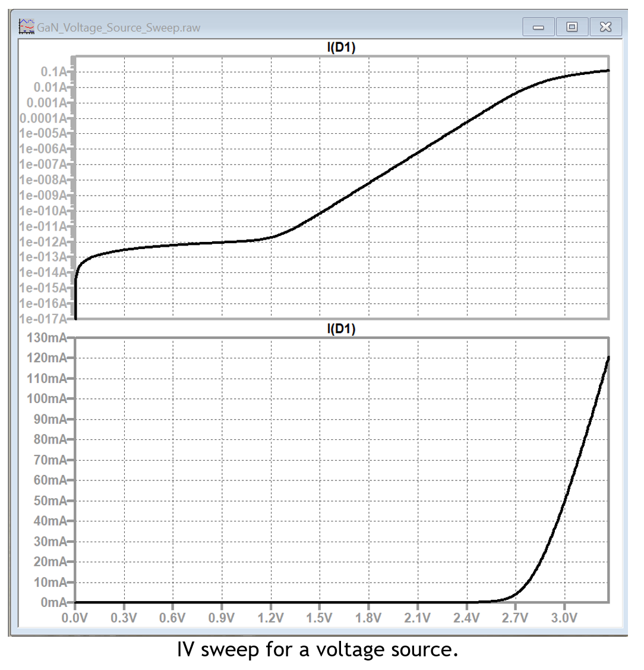This screenshot has height=670, width=644.
Task: Click the 1e-012A axis label
Action: coord(43,242)
